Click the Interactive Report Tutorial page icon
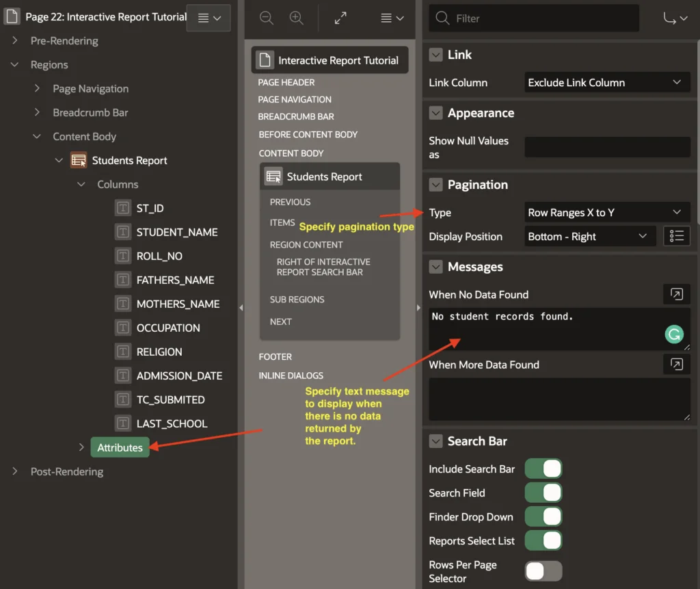 point(265,60)
